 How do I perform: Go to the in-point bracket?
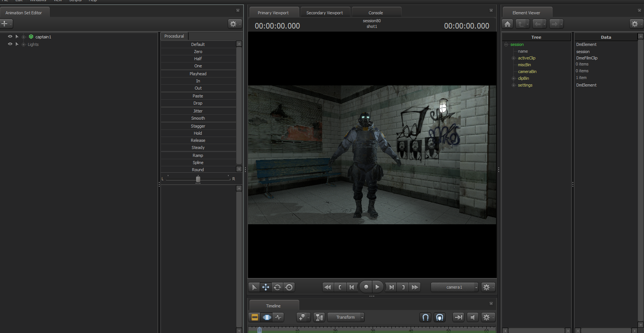click(340, 287)
